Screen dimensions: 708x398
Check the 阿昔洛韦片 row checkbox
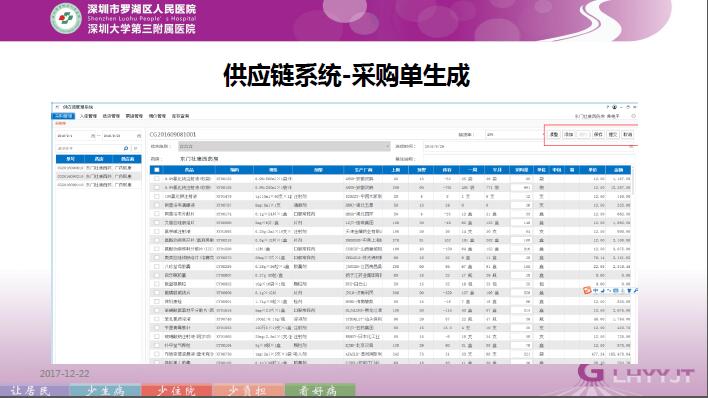click(x=157, y=214)
